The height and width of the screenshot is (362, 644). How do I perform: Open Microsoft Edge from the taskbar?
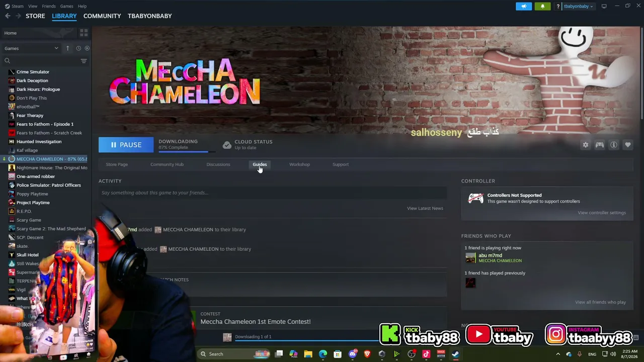pos(323,354)
